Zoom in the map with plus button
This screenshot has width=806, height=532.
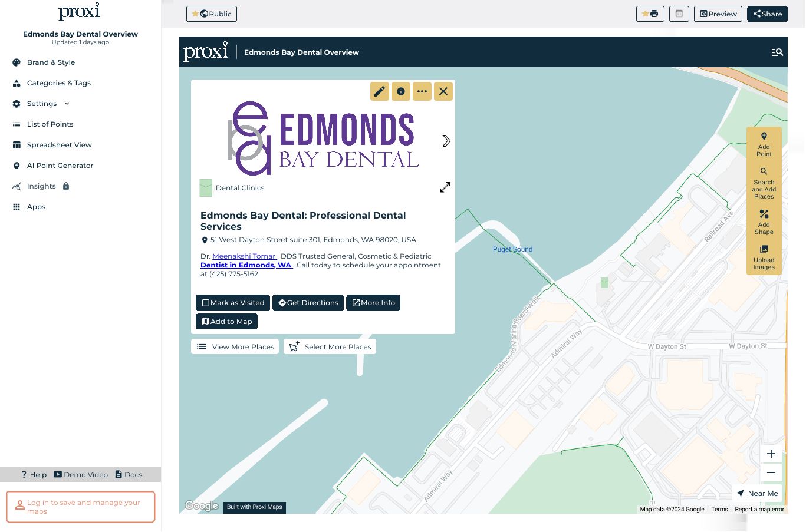pos(771,454)
